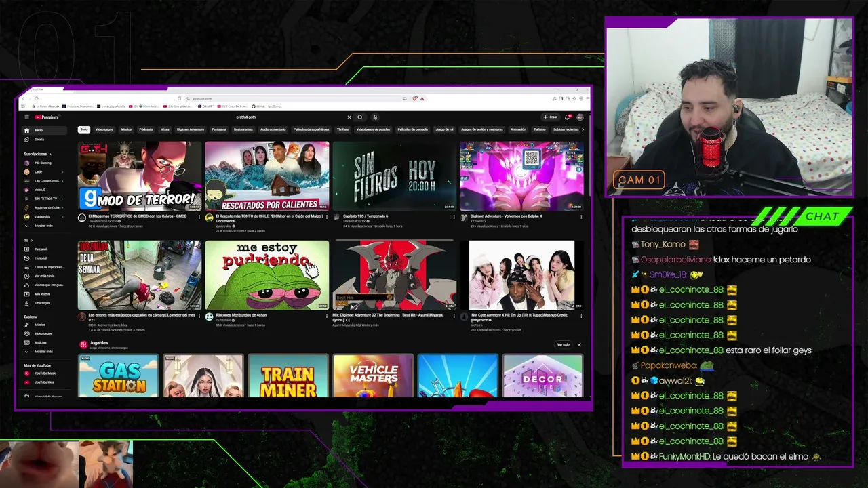Screen dimensions: 868x488
Task: Expand Mostrar más under Explorar
Action: (45, 352)
